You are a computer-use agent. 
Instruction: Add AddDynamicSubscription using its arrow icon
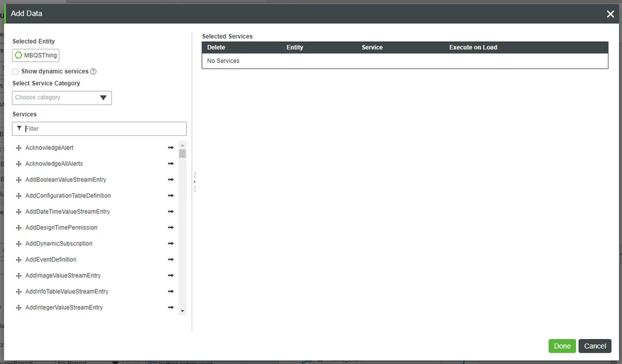(170, 243)
